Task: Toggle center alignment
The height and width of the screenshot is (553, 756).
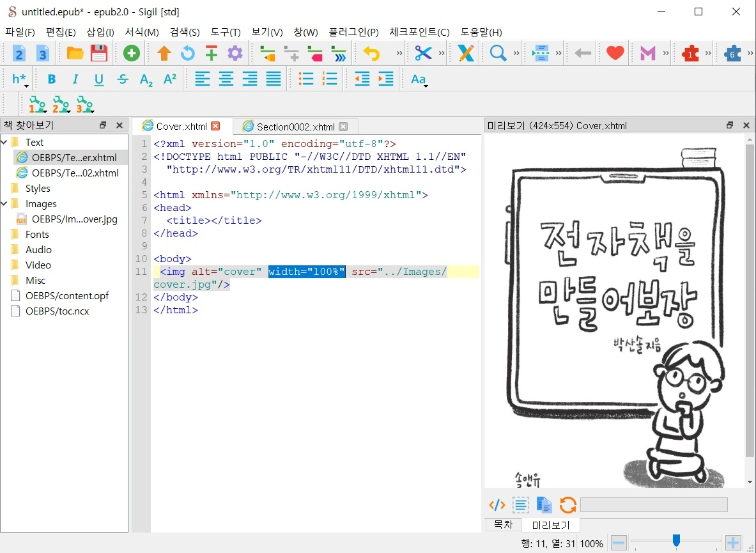Action: tap(226, 79)
